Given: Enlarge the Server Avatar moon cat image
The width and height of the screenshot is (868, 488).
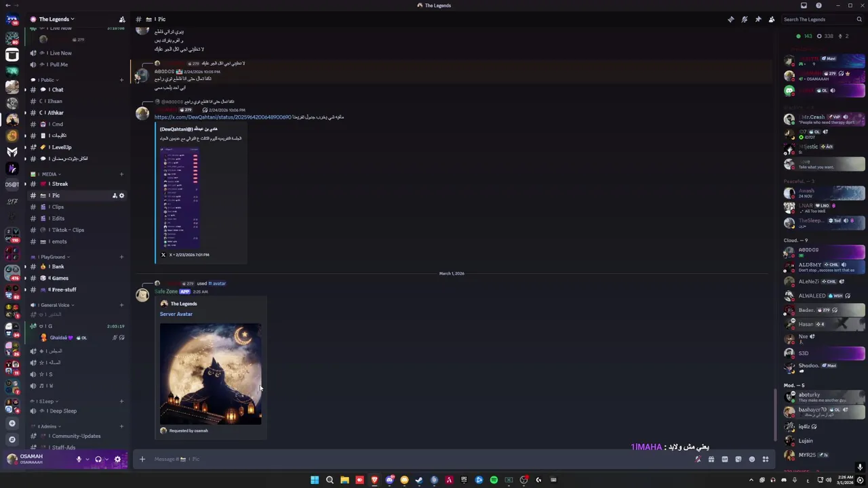Looking at the screenshot, I should [210, 374].
